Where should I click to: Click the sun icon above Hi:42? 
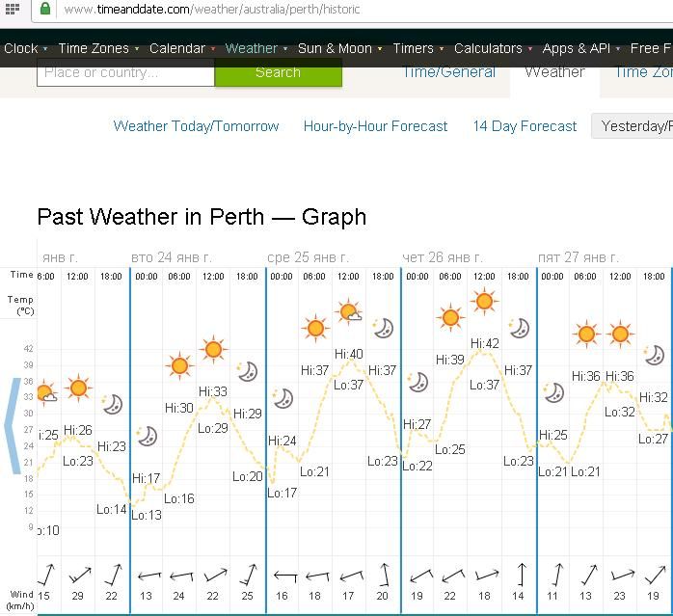pyautogui.click(x=484, y=302)
